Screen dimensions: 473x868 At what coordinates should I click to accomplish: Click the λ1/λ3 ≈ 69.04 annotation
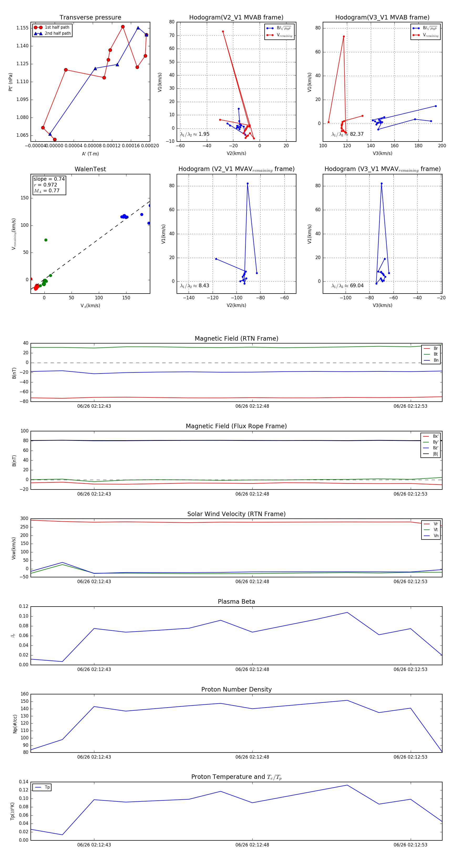[347, 285]
